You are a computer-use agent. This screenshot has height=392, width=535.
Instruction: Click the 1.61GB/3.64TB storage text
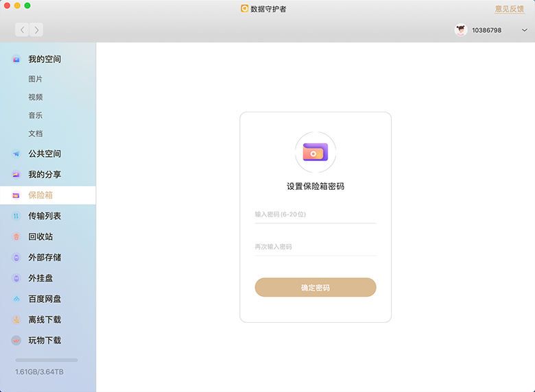pos(39,372)
